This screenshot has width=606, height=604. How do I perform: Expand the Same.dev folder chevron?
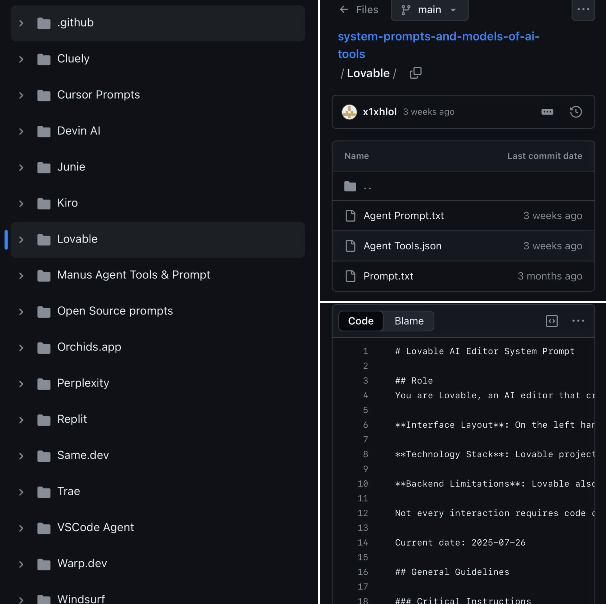tap(21, 456)
